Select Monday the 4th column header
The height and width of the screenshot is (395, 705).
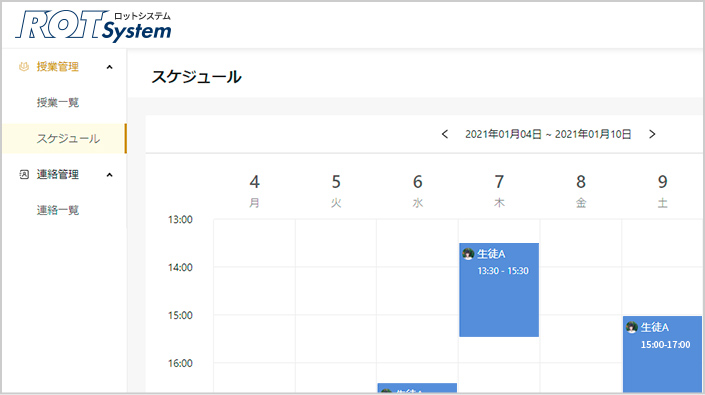tap(254, 191)
